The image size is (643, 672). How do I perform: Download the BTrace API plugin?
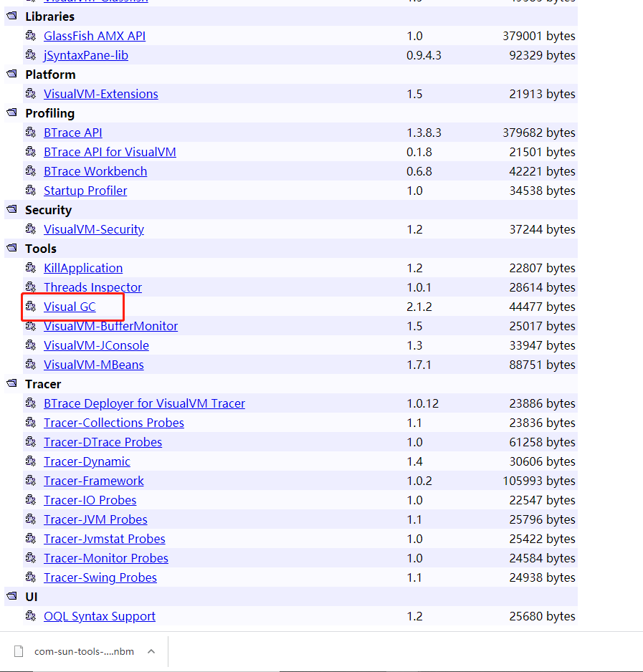[73, 133]
